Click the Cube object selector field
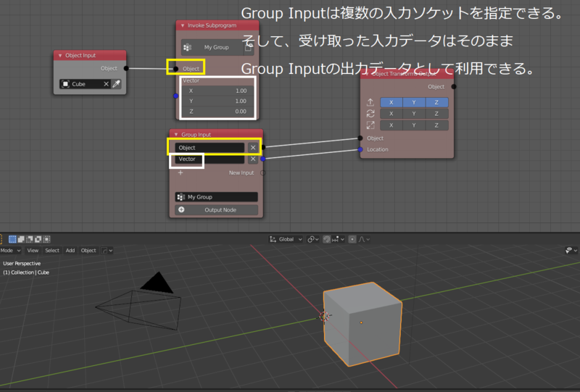The height and width of the screenshot is (392, 580). [x=85, y=84]
